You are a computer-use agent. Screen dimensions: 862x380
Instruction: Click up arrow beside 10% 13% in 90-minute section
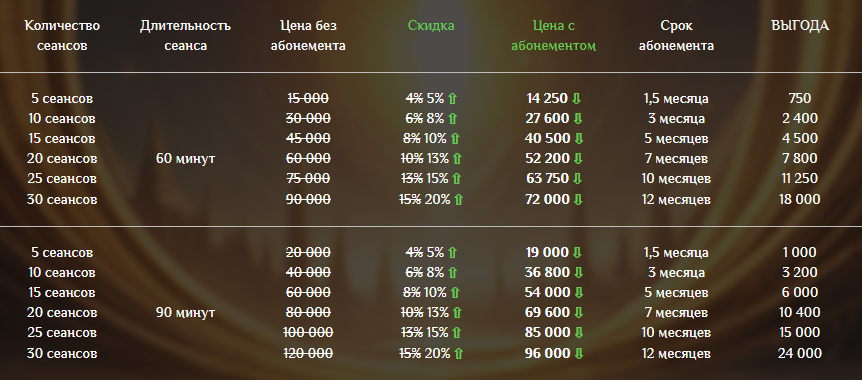click(456, 313)
